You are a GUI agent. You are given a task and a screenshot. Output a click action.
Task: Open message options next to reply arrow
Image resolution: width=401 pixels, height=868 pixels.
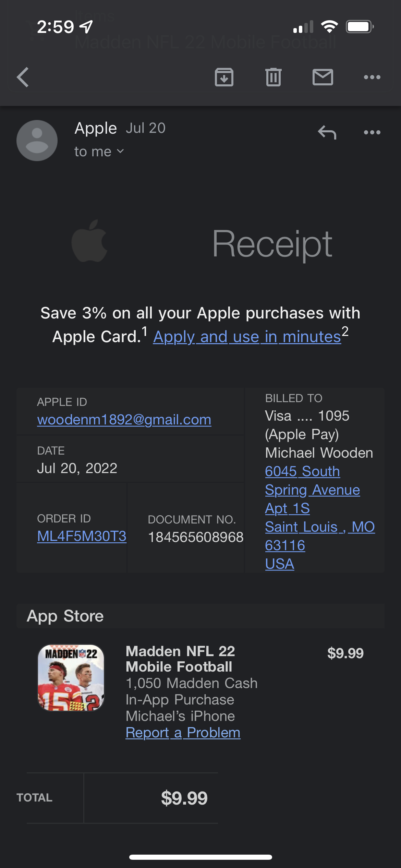tap(372, 132)
